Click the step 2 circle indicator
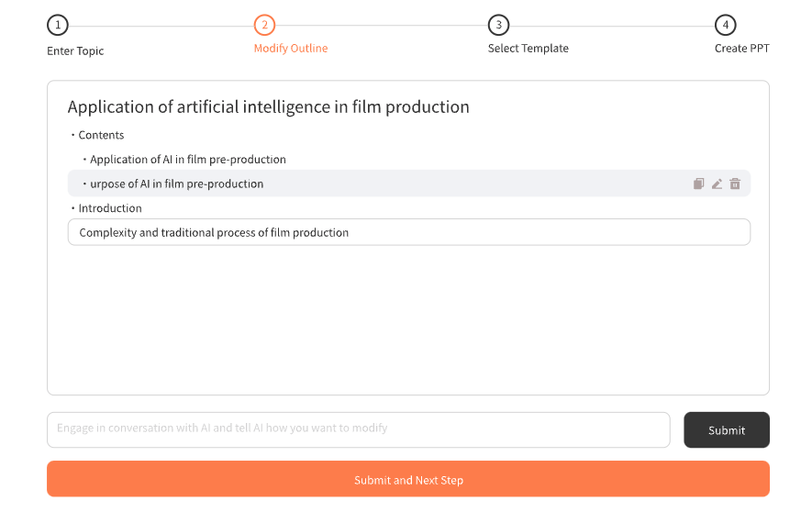Screen dimensions: 812x512 pos(264,25)
